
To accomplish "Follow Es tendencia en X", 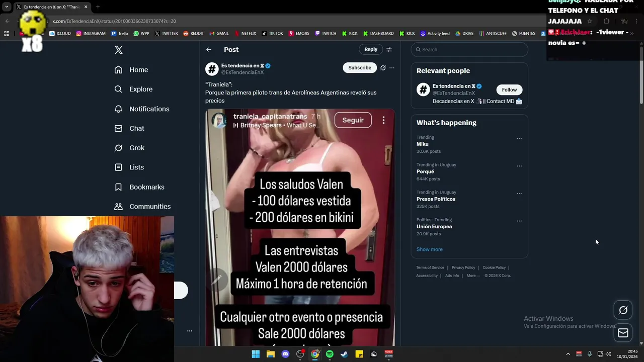I will click(509, 89).
